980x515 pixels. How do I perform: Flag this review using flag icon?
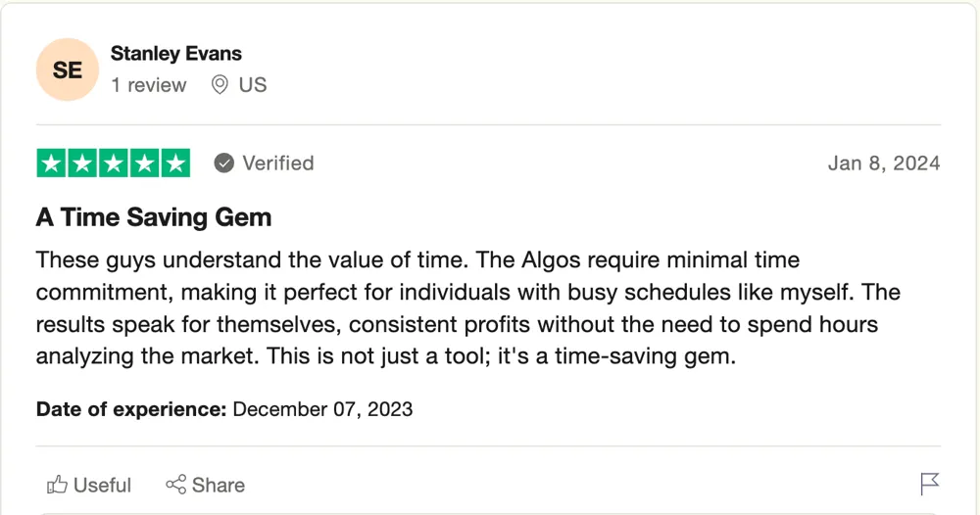929,484
